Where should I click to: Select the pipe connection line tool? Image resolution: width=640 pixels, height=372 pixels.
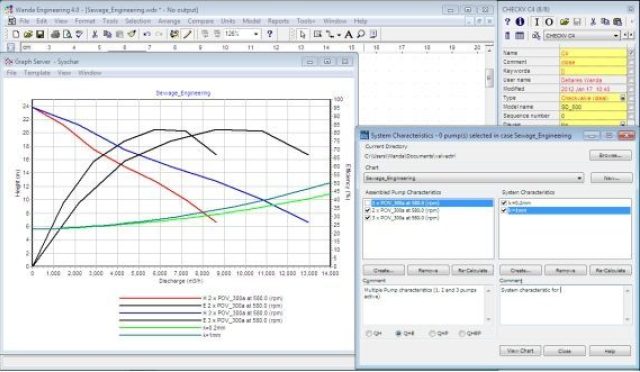[x=329, y=34]
